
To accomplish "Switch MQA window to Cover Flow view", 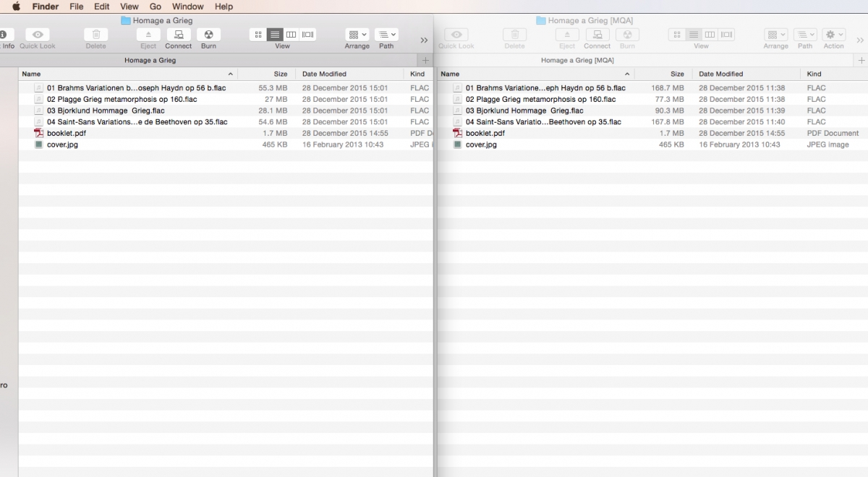I will click(x=727, y=34).
